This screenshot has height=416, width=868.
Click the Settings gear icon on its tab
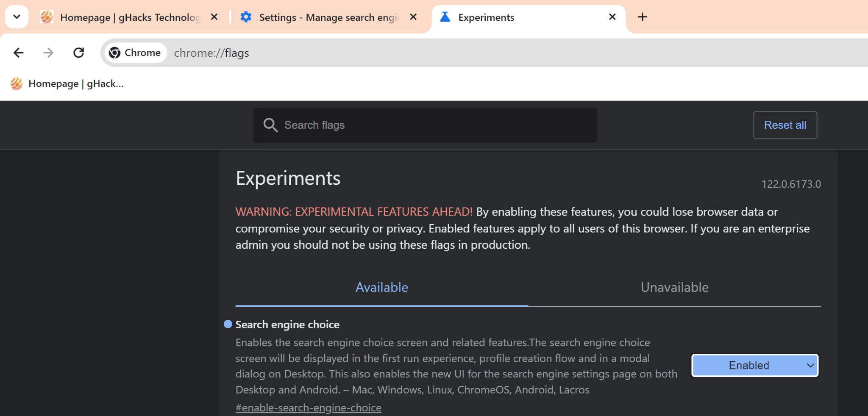[246, 17]
